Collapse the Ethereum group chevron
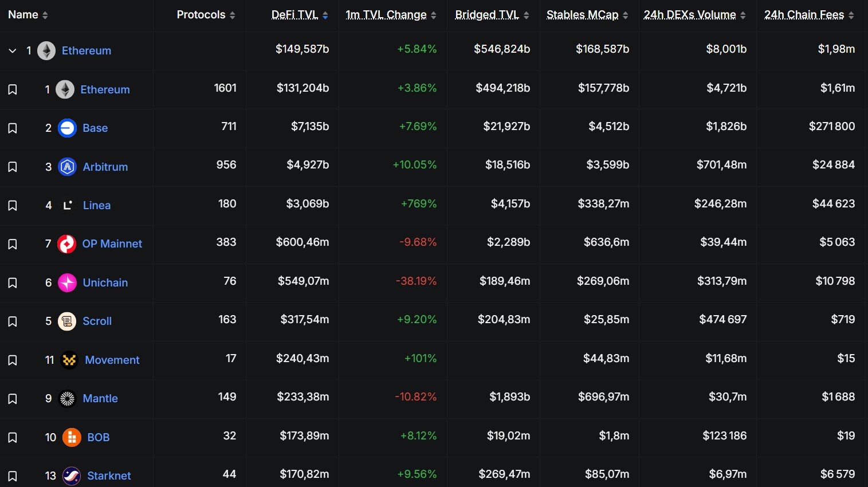This screenshot has width=868, height=487. pyautogui.click(x=13, y=51)
